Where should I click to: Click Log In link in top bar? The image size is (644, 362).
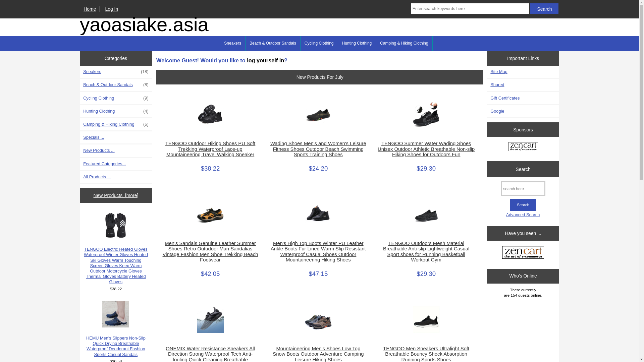[x=111, y=9]
